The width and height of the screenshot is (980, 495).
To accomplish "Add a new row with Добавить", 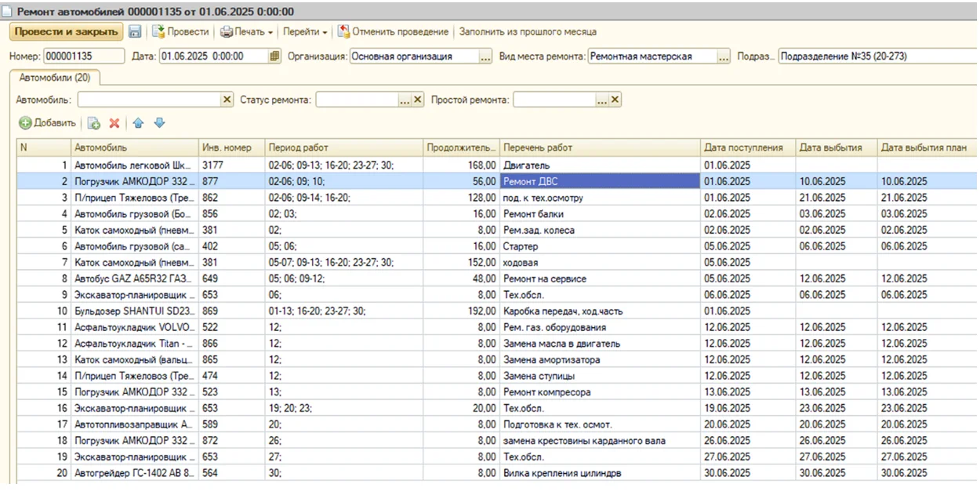I will [x=48, y=123].
